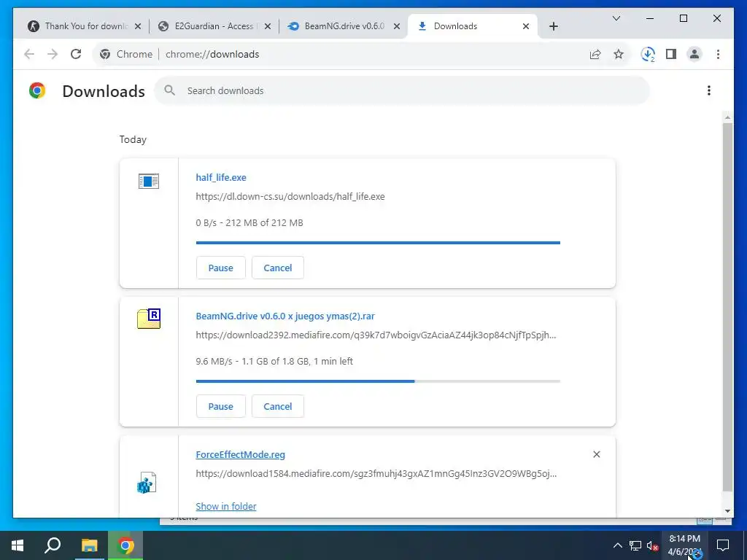Click the ForceEffectMode.reg registry file icon

pos(147,483)
